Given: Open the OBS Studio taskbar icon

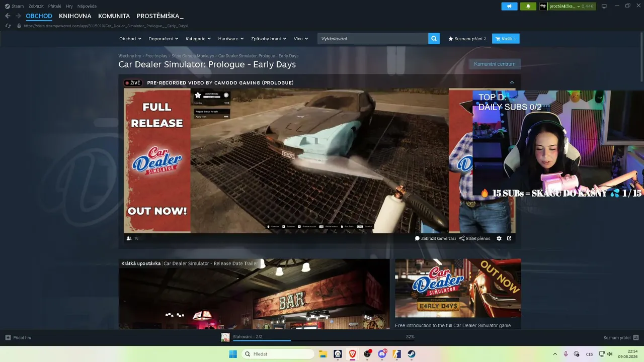Looking at the screenshot, I should coord(367,354).
